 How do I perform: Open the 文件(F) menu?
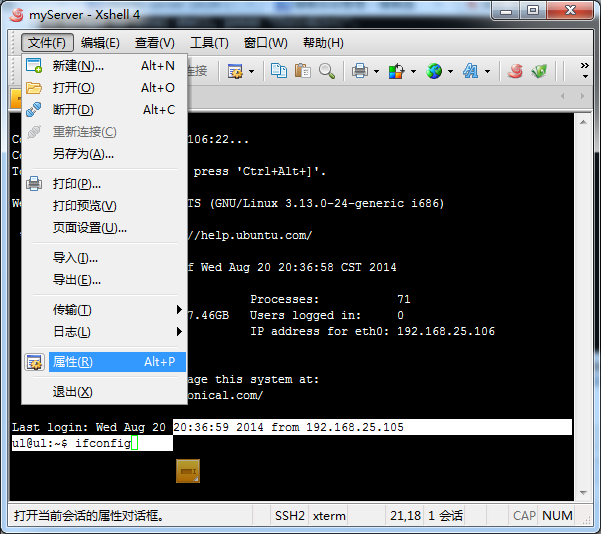coord(47,43)
